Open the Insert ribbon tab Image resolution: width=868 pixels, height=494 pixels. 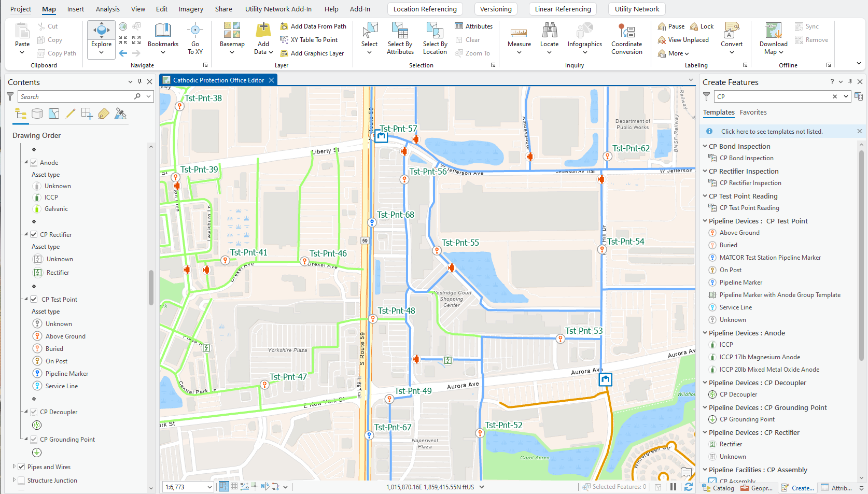tap(75, 9)
